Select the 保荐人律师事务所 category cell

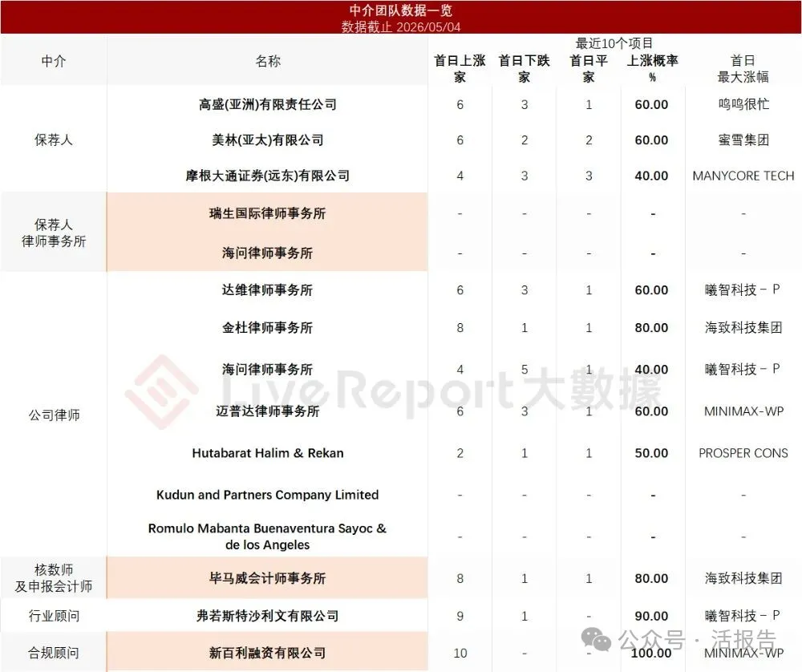[x=54, y=233]
